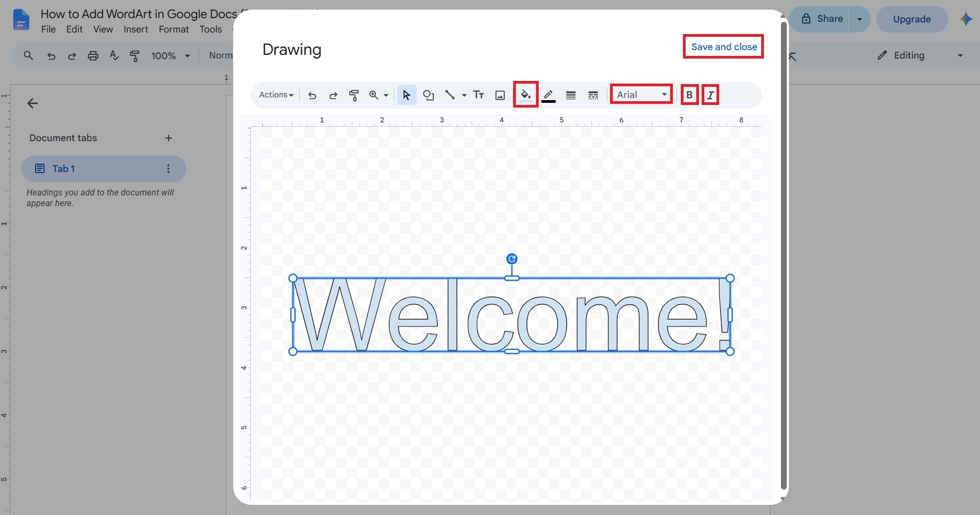Click the Docs print icon
Image resolution: width=980 pixels, height=515 pixels.
tap(93, 55)
